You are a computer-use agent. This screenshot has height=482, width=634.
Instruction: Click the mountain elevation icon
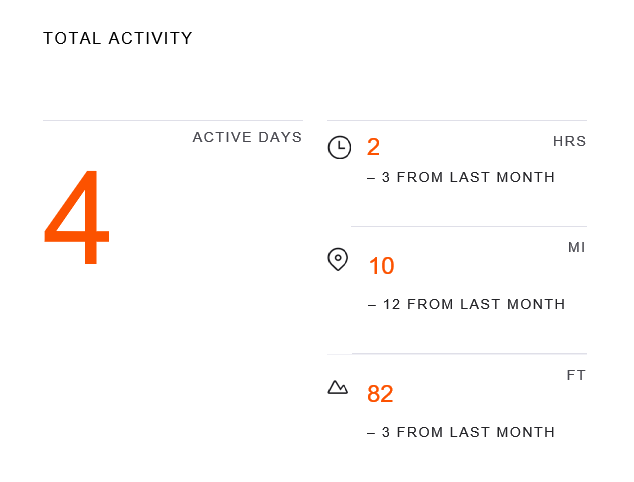click(338, 387)
